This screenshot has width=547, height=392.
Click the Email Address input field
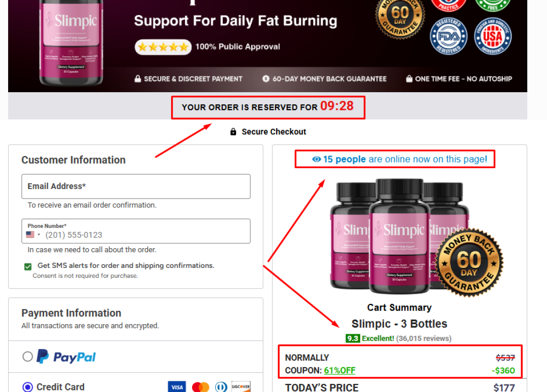click(136, 186)
